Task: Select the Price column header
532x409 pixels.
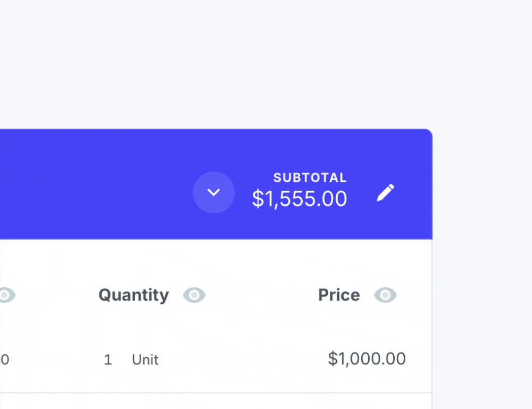Action: click(339, 295)
